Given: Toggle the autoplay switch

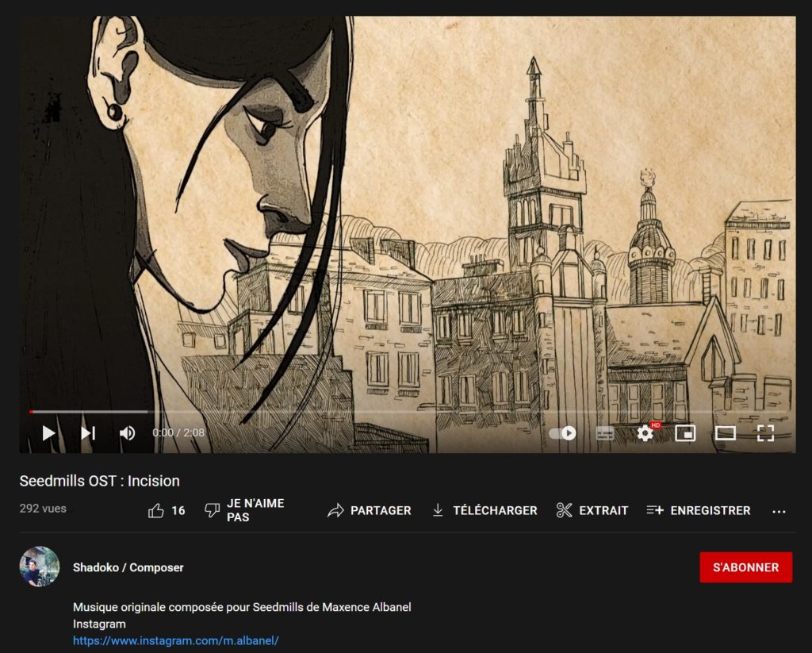Looking at the screenshot, I should 562,433.
